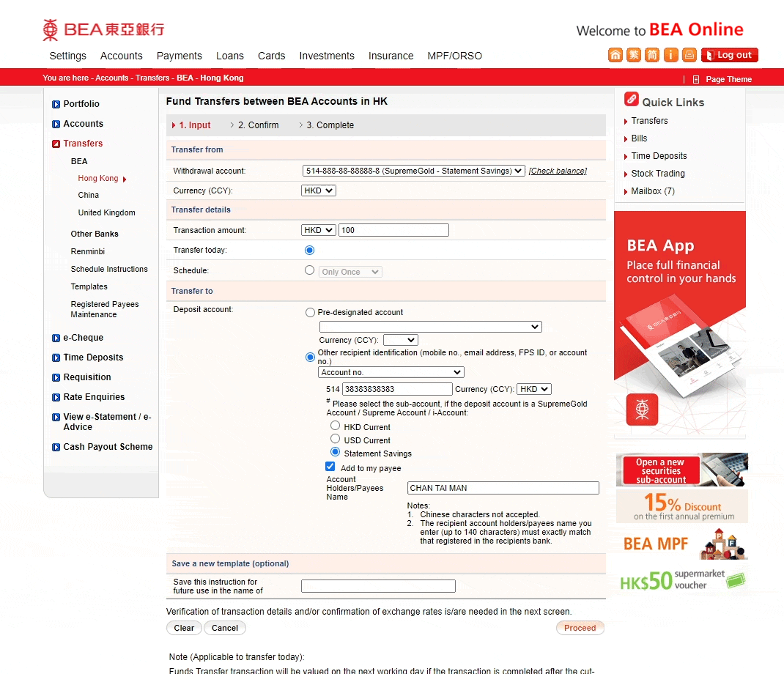
Task: Click the Transfers sidebar red icon
Action: click(56, 144)
